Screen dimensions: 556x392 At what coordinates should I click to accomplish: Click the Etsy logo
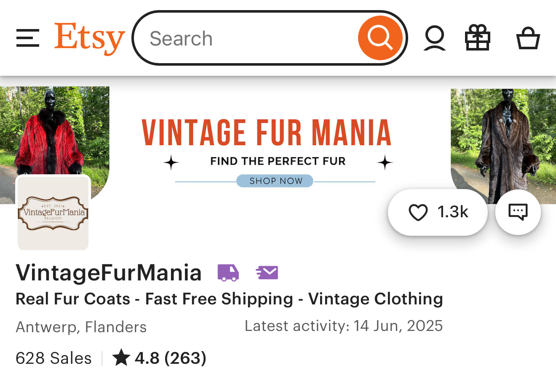click(x=89, y=38)
